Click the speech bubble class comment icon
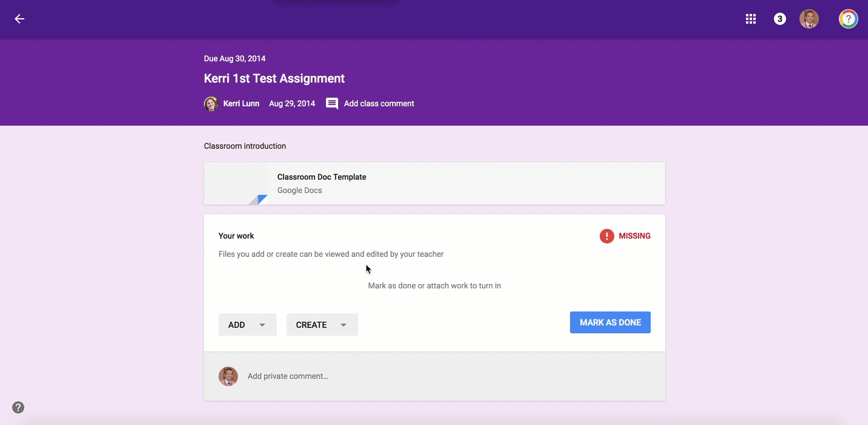Image resolution: width=868 pixels, height=425 pixels. (332, 104)
